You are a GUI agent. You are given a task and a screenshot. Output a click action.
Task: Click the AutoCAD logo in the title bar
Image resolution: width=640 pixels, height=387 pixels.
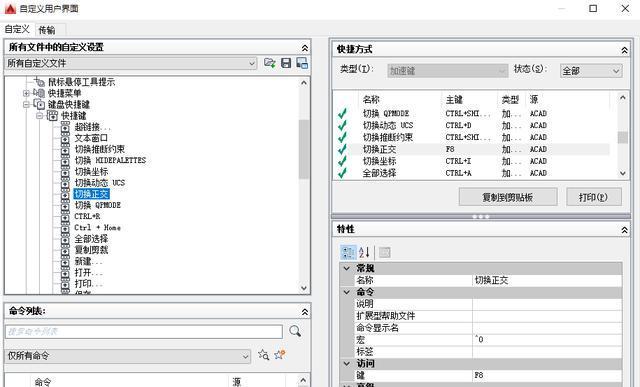pyautogui.click(x=10, y=9)
